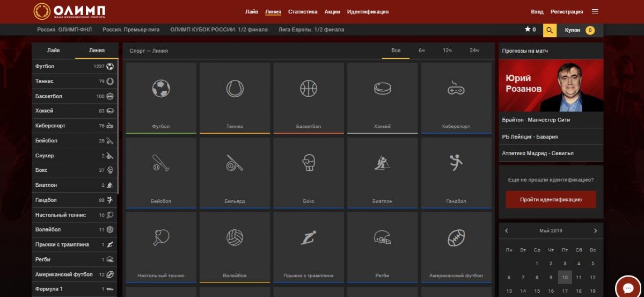Select Волейбол in the sidebar list

point(74,229)
